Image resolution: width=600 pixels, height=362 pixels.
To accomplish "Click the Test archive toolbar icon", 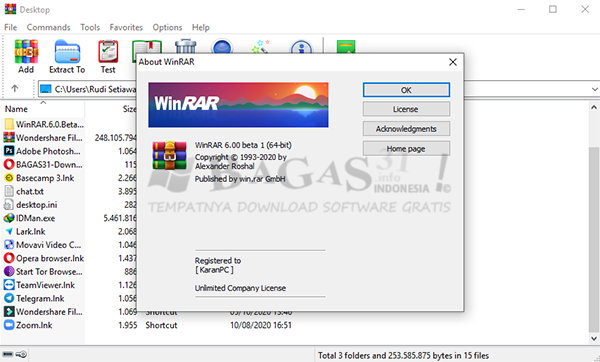I will 108,51.
